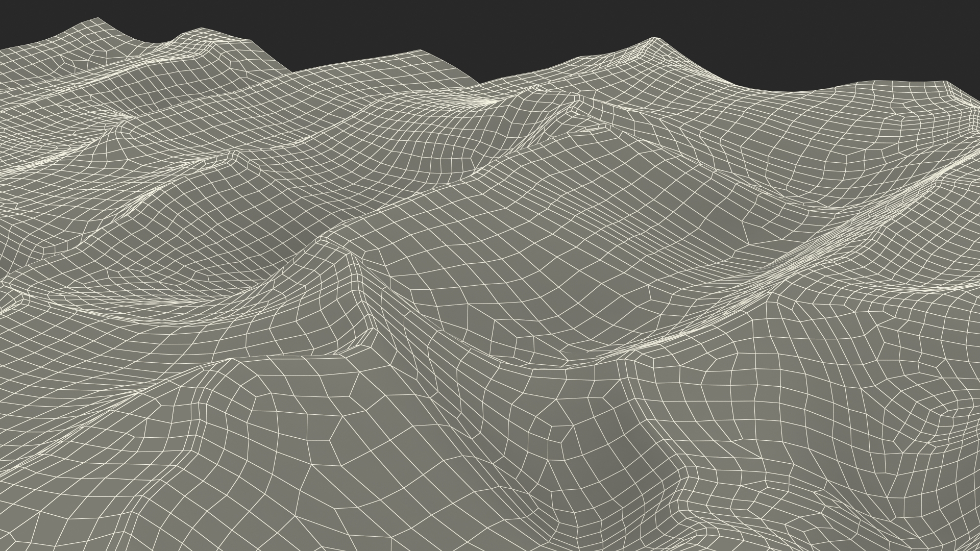Click the dark empty background at top right
Viewport: 980px width, 551px height.
click(842, 31)
